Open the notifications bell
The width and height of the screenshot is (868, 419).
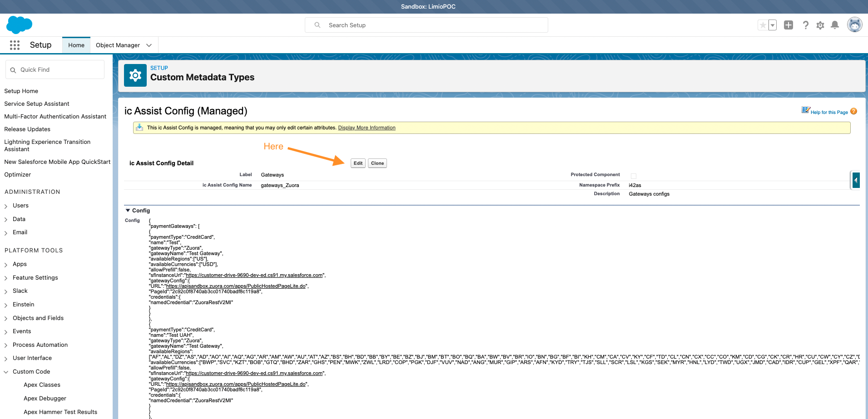(835, 25)
